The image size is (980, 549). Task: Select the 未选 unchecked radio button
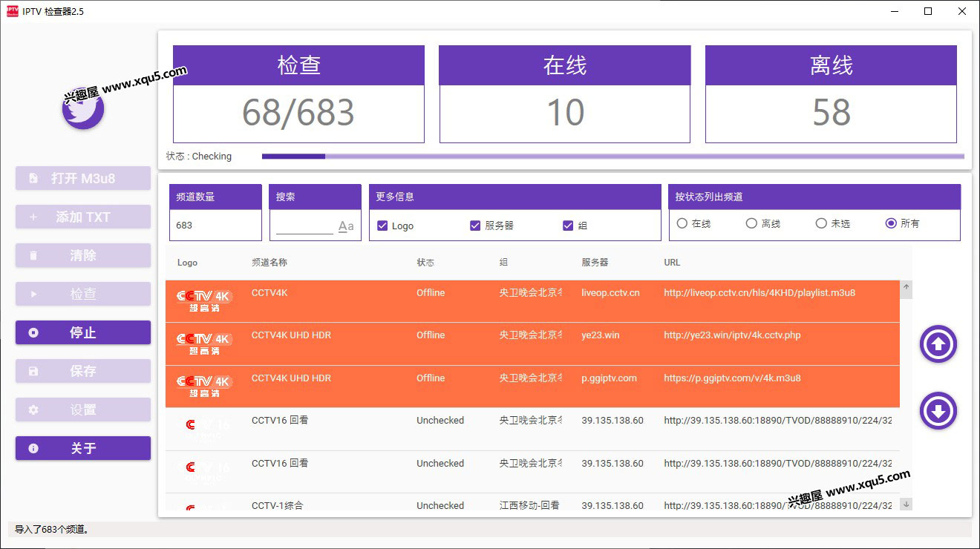point(821,223)
